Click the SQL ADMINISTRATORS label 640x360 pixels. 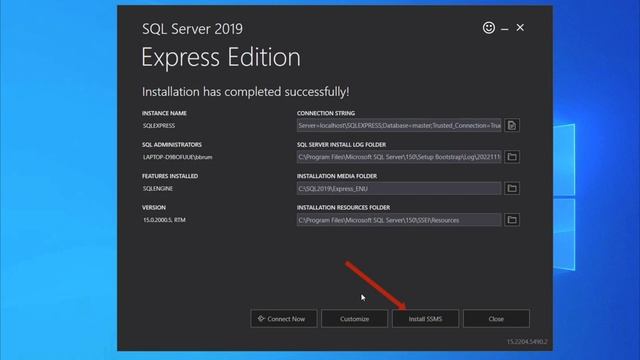pyautogui.click(x=171, y=144)
